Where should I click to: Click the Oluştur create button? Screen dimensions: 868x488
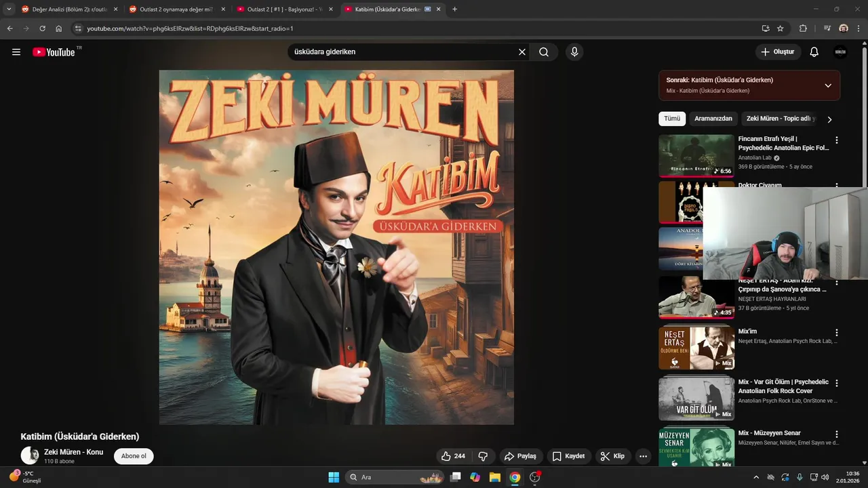pyautogui.click(x=778, y=52)
